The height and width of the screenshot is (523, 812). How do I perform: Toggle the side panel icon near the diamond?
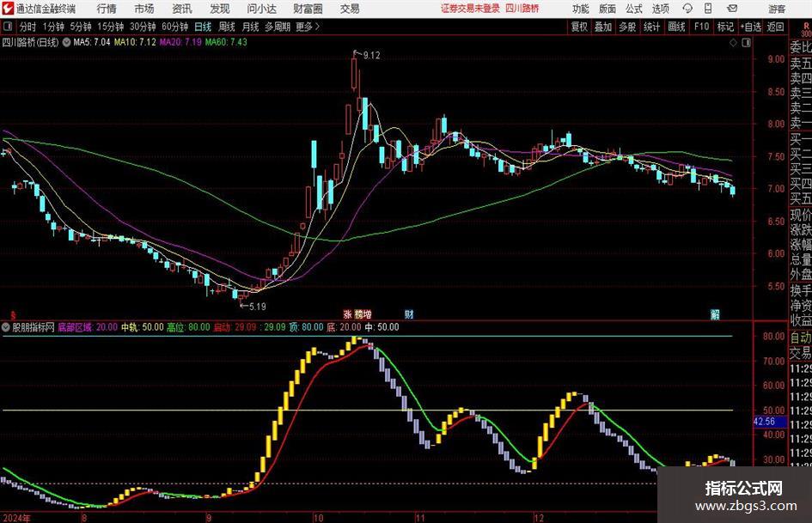(746, 42)
